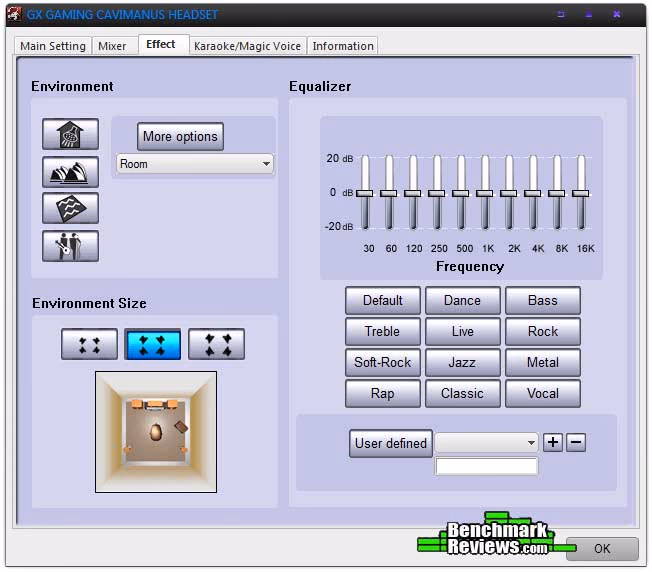Open the Information tab

(x=343, y=46)
